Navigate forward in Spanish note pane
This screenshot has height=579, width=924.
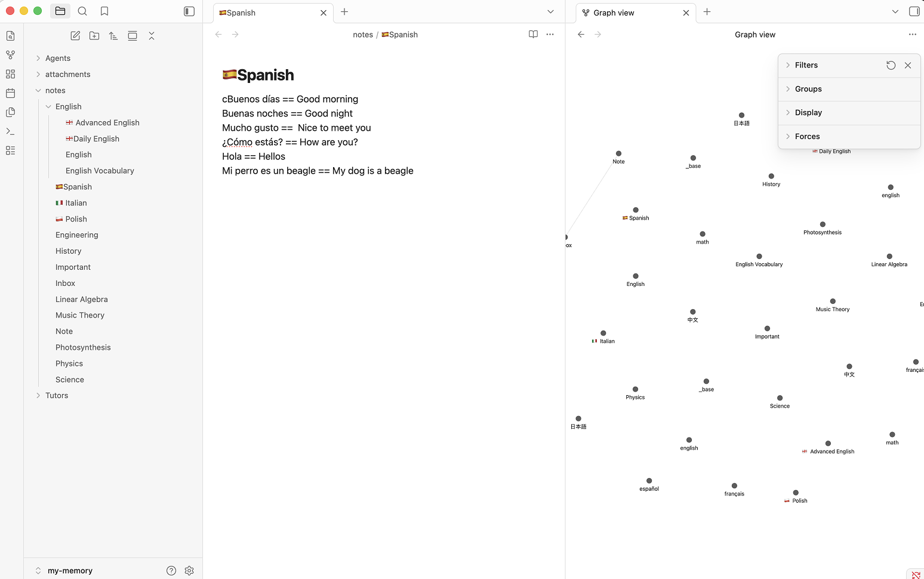coord(235,35)
